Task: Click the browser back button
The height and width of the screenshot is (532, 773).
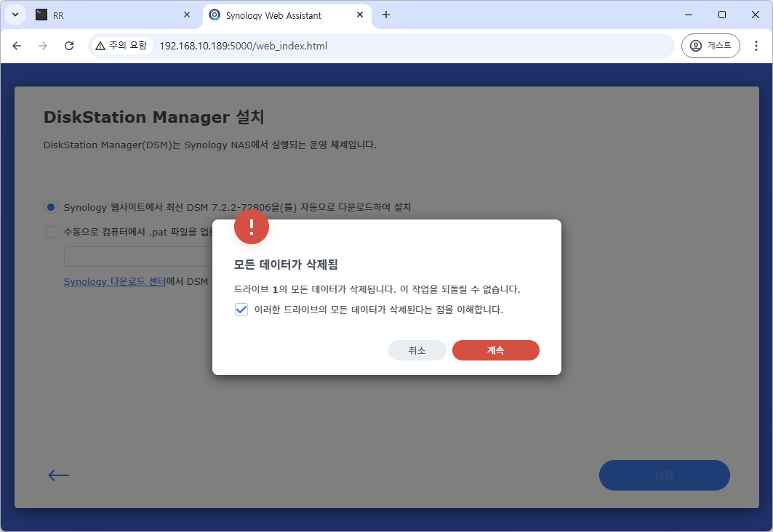Action: pyautogui.click(x=17, y=46)
